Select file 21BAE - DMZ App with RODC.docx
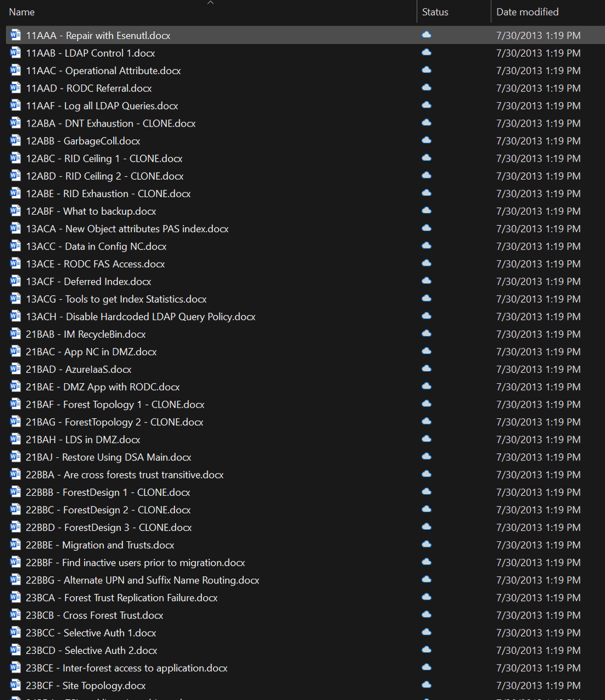 (103, 387)
